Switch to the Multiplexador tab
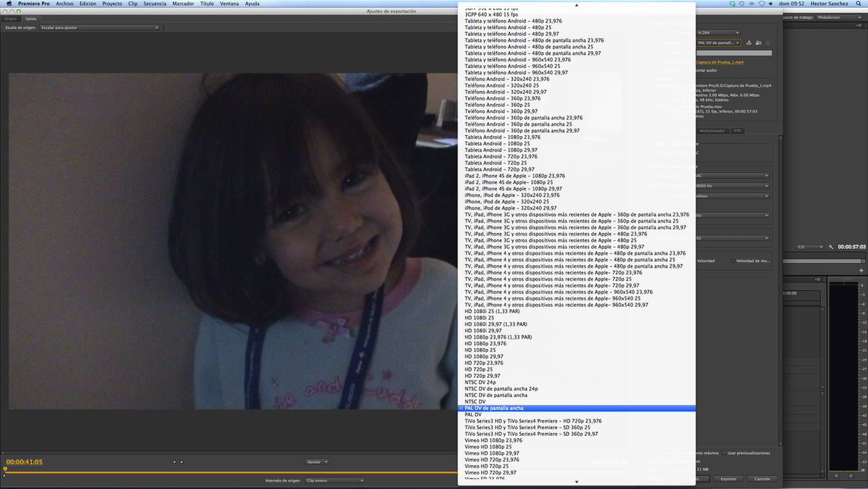The width and height of the screenshot is (868, 489). 712,131
